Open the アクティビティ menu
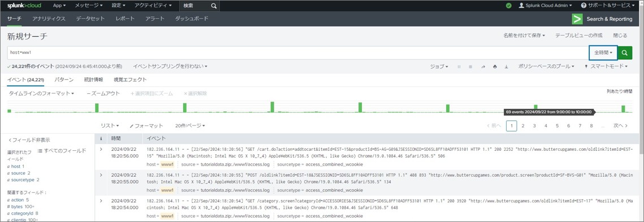The image size is (644, 222). [x=153, y=6]
